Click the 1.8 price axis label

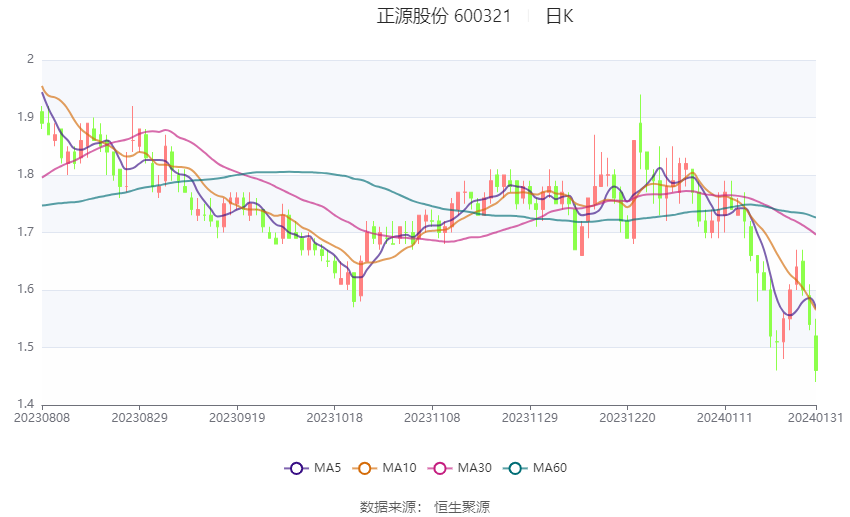pyautogui.click(x=25, y=175)
